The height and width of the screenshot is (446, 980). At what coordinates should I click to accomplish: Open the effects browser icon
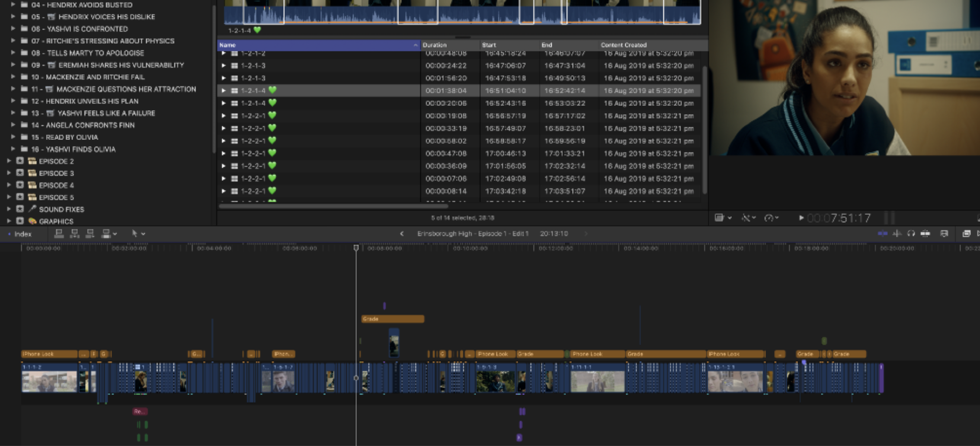(x=966, y=234)
